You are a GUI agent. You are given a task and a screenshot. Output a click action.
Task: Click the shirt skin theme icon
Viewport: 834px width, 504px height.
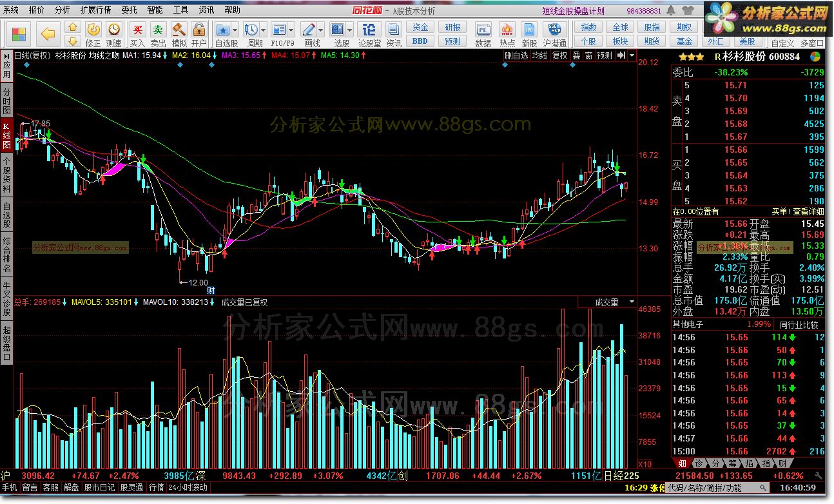click(687, 10)
